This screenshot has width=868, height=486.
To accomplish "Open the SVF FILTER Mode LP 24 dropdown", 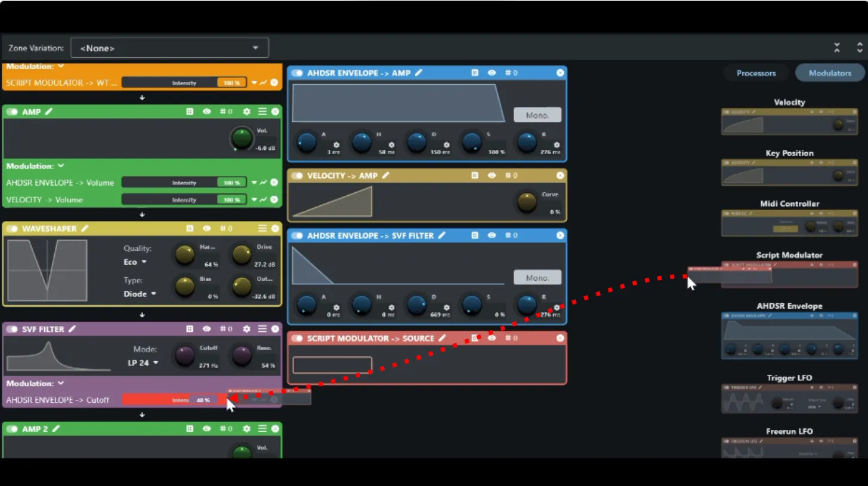I will coord(144,362).
